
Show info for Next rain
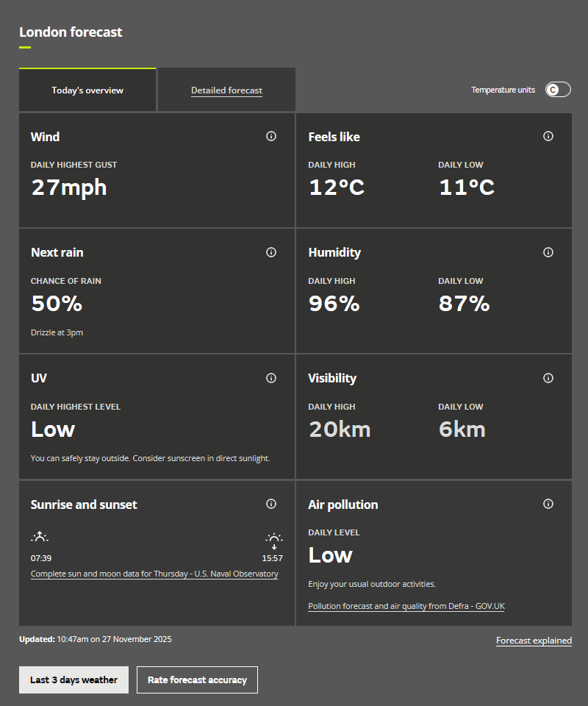click(271, 252)
